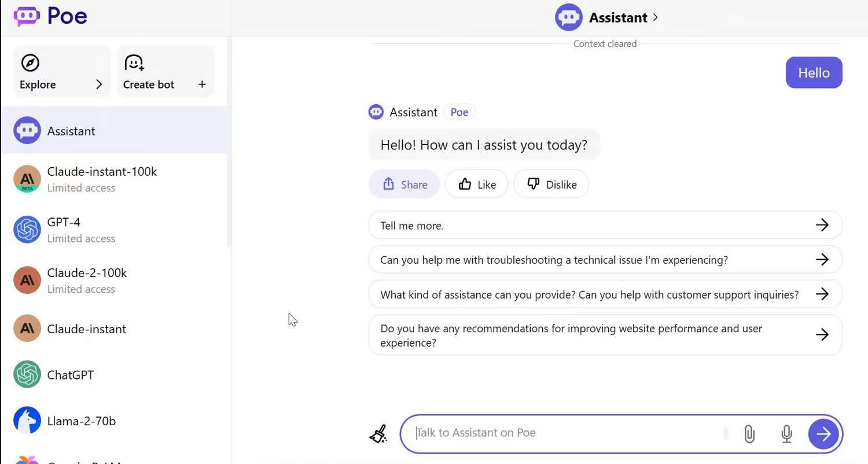This screenshot has height=464, width=868.
Task: Send message with the arrow button
Action: (x=823, y=434)
